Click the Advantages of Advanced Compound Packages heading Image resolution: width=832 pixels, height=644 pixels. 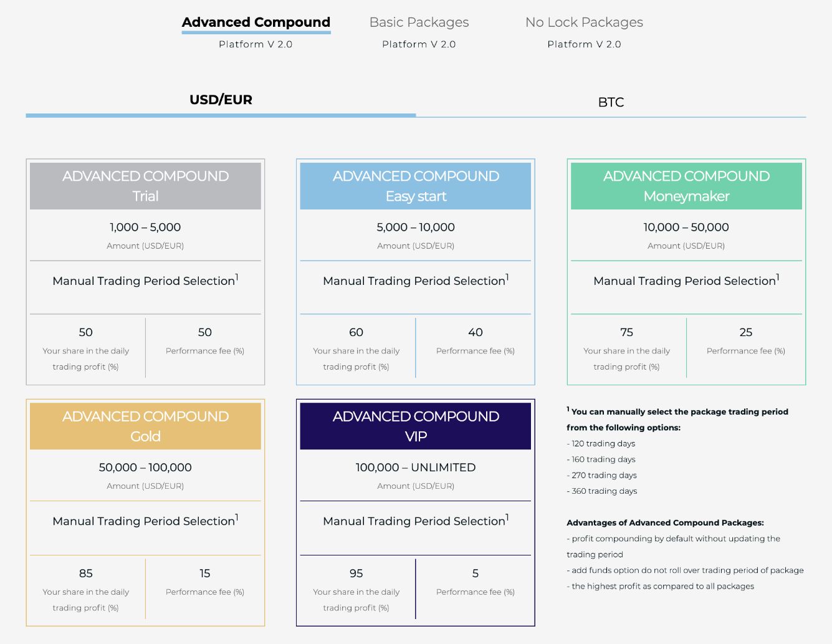click(665, 523)
